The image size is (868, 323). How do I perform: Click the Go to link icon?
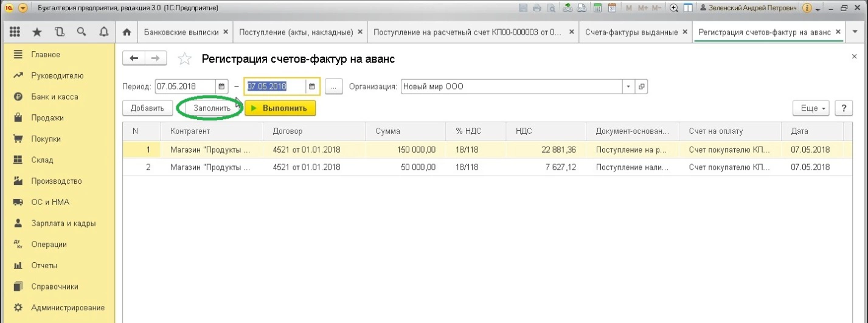tap(582, 9)
